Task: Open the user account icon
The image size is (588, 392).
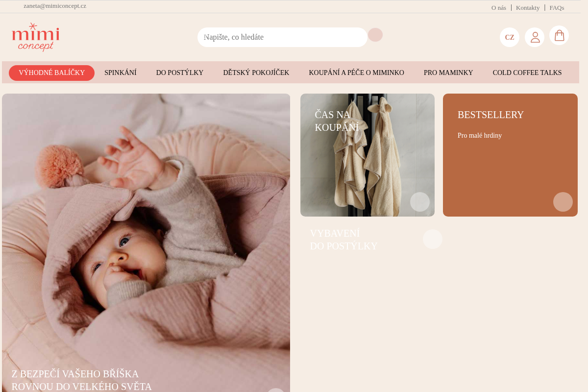Action: coord(535,37)
